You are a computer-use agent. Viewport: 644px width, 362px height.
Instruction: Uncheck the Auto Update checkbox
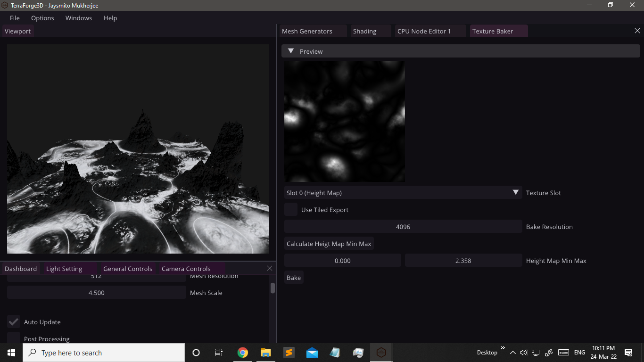tap(14, 322)
